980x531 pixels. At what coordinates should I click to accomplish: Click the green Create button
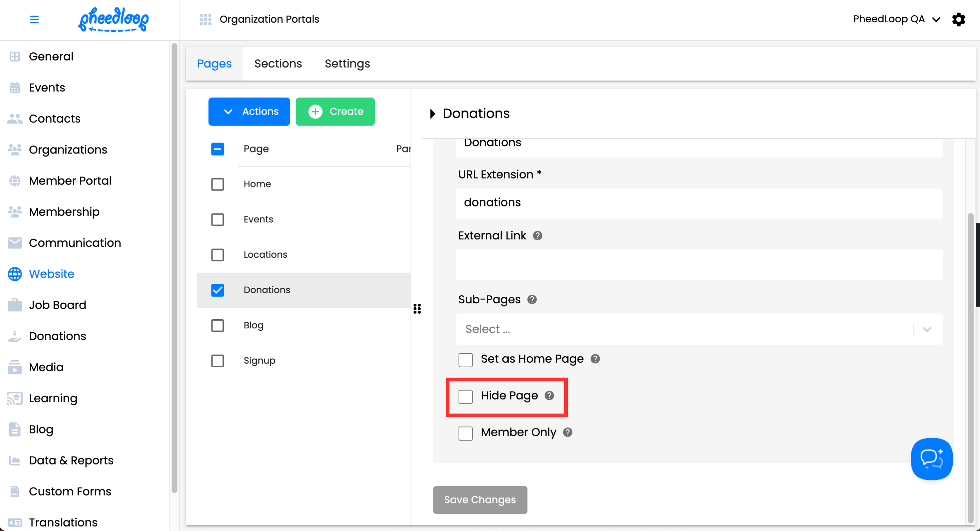(x=335, y=111)
